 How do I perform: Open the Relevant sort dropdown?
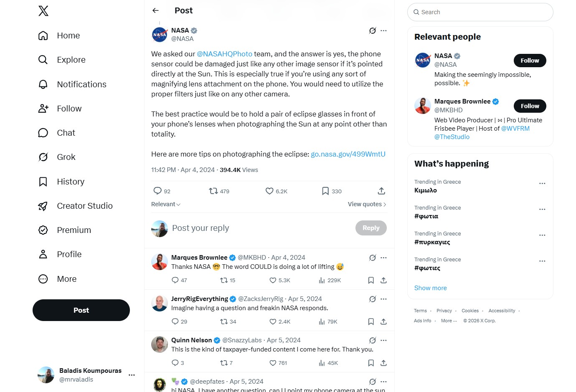pos(166,204)
